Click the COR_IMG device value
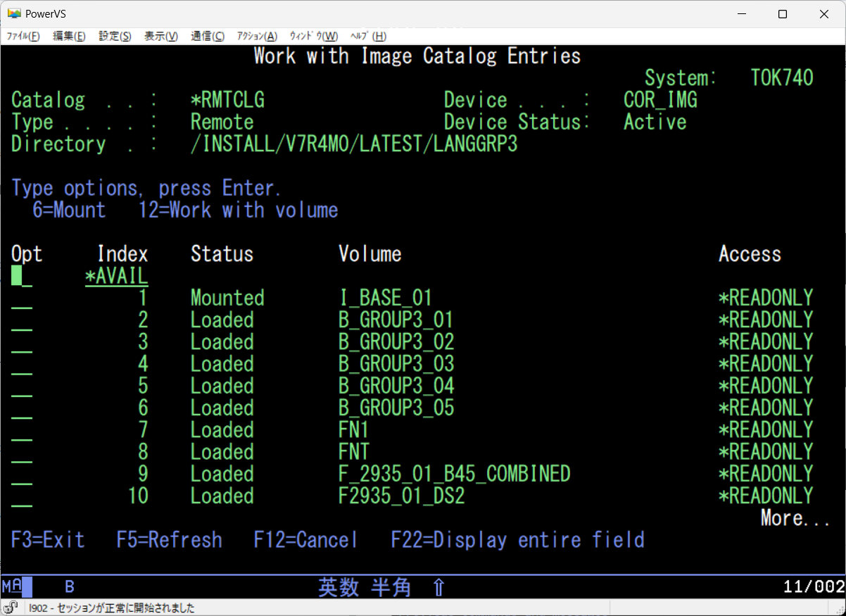 coord(660,100)
